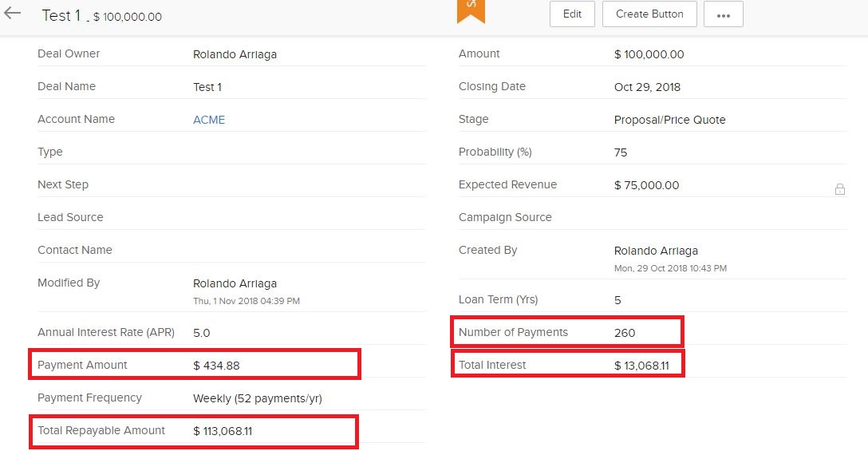Click the Probability value 75
The image size is (868, 451).
[621, 152]
